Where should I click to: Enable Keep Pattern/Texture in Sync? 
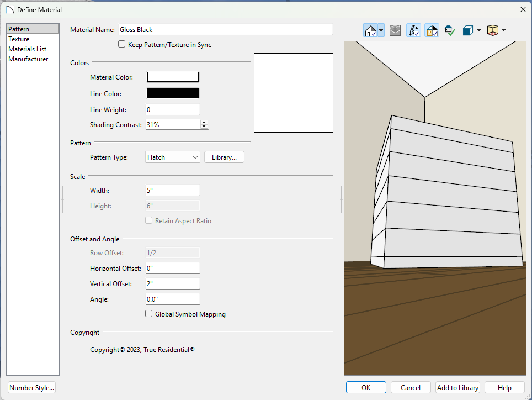[x=122, y=45]
